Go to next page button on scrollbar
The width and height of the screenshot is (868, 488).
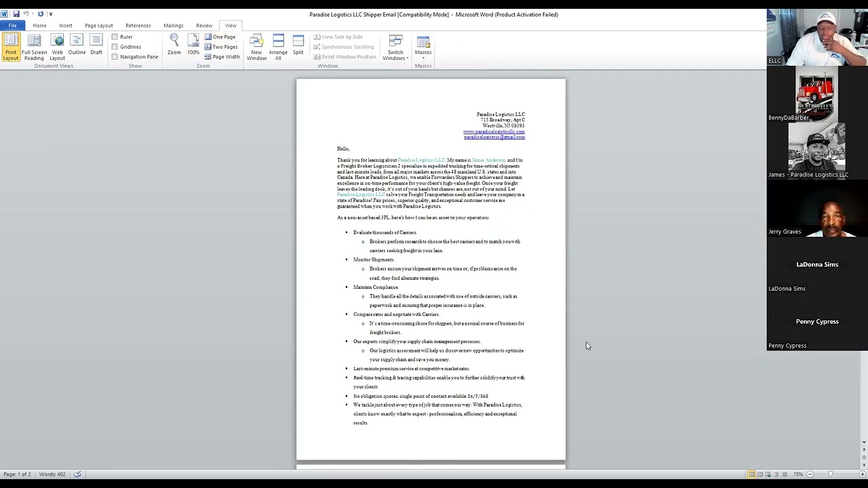[863, 464]
